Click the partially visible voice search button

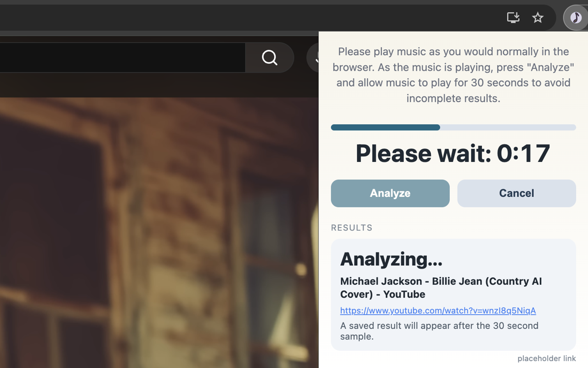coord(313,57)
